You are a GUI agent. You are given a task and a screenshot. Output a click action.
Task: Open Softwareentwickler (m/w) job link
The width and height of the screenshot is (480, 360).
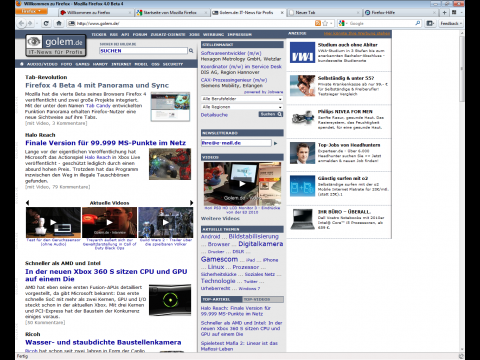[x=231, y=53]
